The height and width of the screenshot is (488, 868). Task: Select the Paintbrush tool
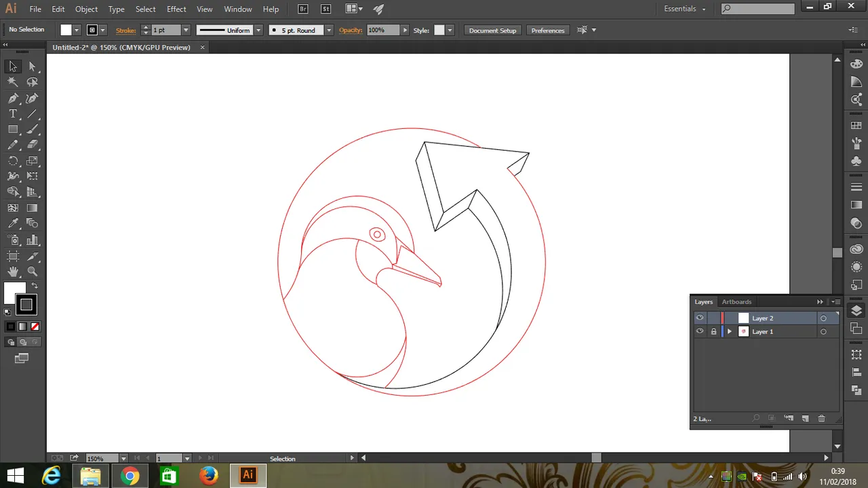tap(32, 130)
